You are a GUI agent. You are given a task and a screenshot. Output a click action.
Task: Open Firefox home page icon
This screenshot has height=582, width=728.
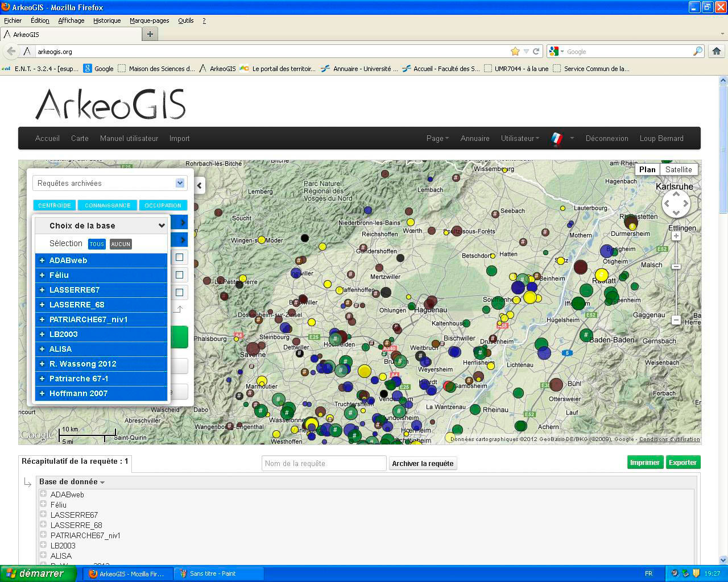tap(717, 51)
